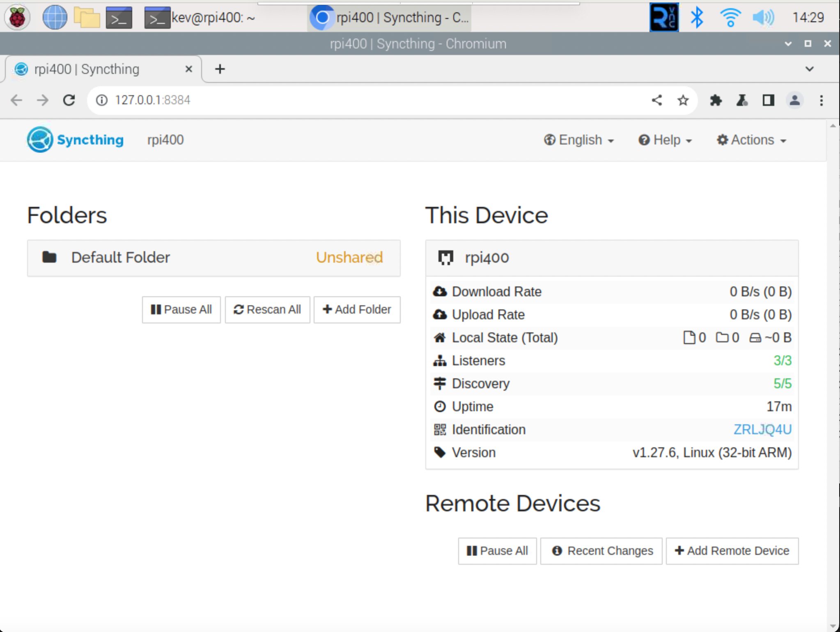Image resolution: width=840 pixels, height=632 pixels.
Task: Share this page icon
Action: click(657, 100)
